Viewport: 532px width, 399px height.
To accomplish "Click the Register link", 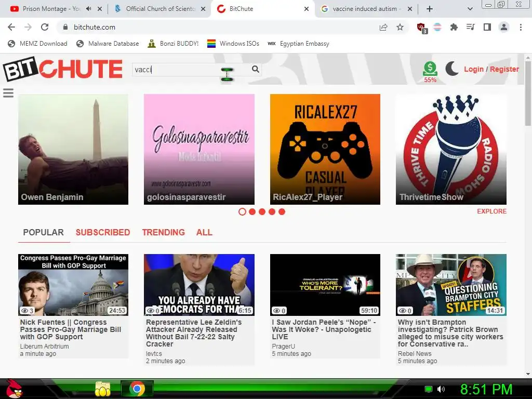I will click(x=504, y=69).
